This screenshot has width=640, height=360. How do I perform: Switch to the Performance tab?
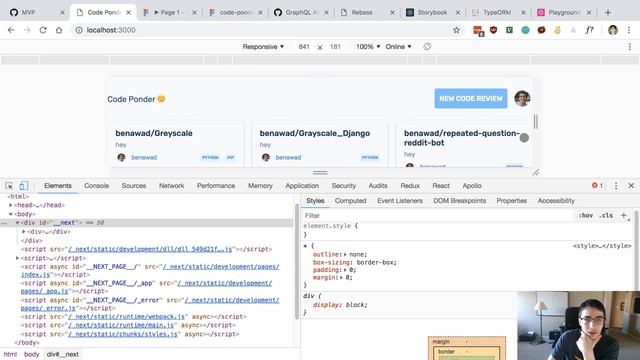(216, 186)
